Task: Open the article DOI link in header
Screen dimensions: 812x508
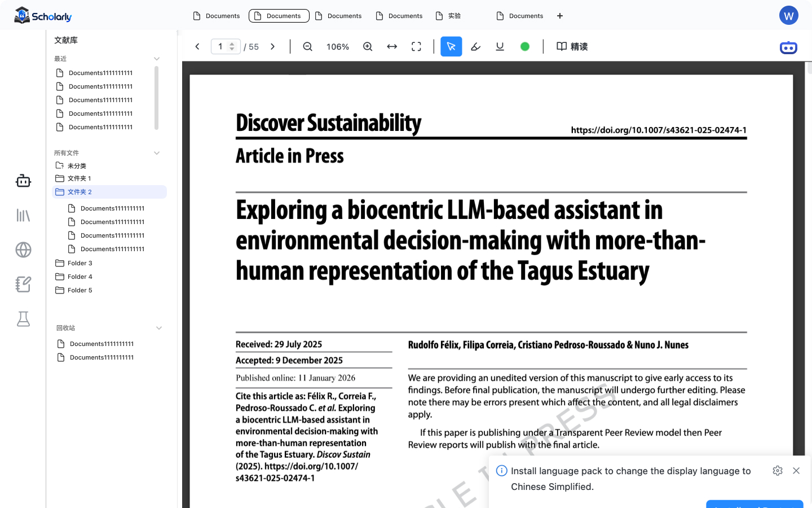Action: point(659,130)
